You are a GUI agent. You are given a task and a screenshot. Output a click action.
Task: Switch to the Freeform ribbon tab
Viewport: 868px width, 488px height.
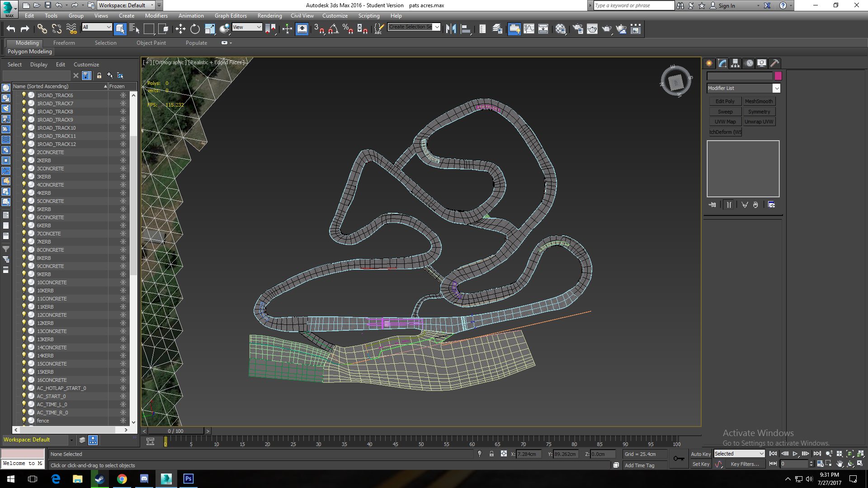click(x=64, y=43)
